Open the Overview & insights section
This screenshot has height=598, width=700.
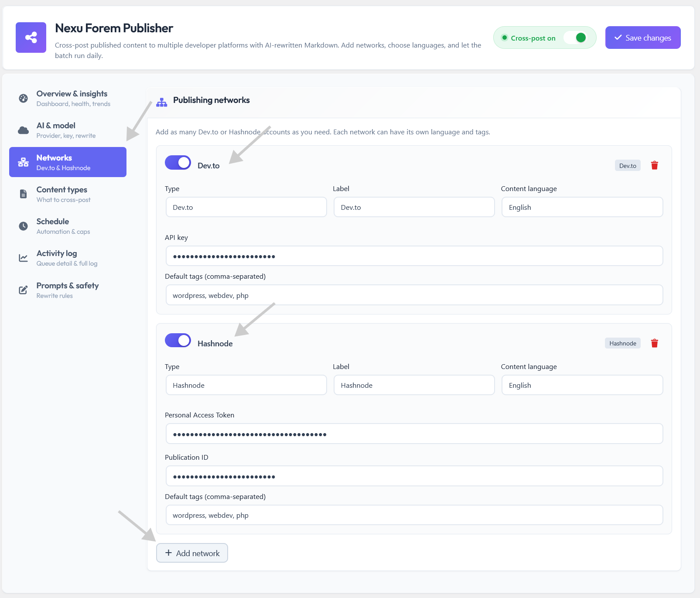pos(68,98)
